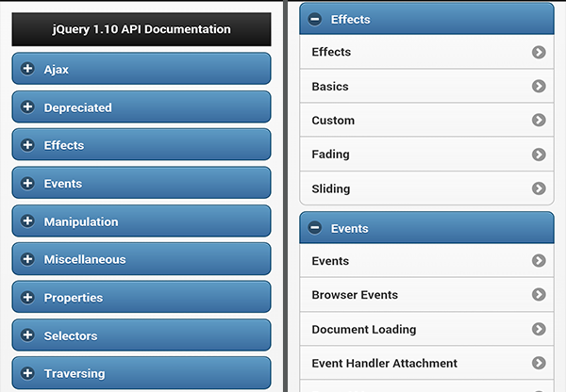Click the minus icon in Events header
This screenshot has height=392, width=566.
[315, 228]
